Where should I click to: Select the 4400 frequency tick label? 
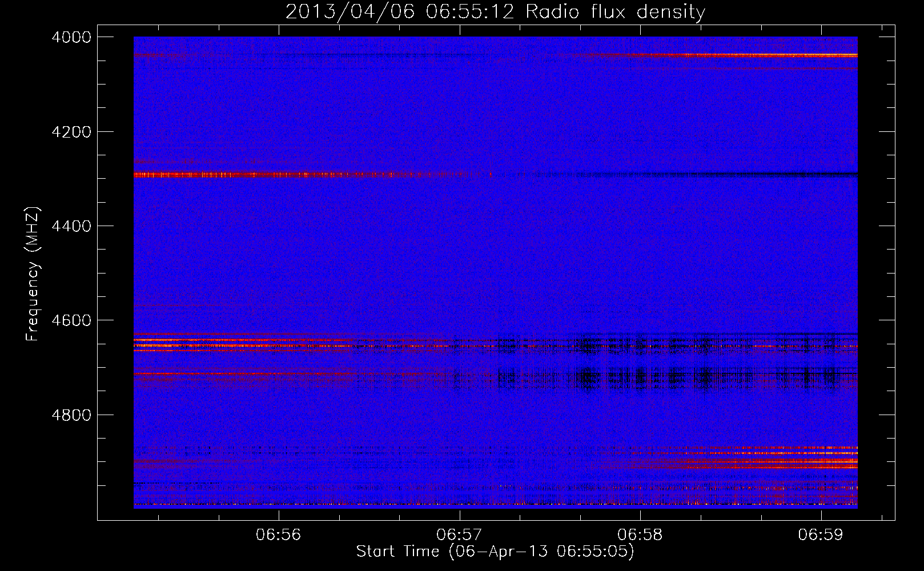pos(71,226)
